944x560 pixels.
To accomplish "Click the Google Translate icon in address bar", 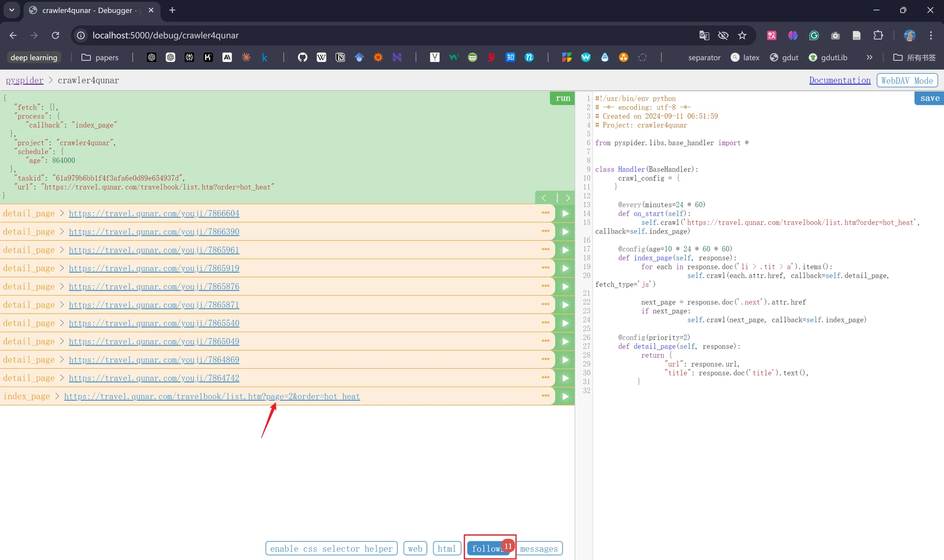I will [704, 35].
